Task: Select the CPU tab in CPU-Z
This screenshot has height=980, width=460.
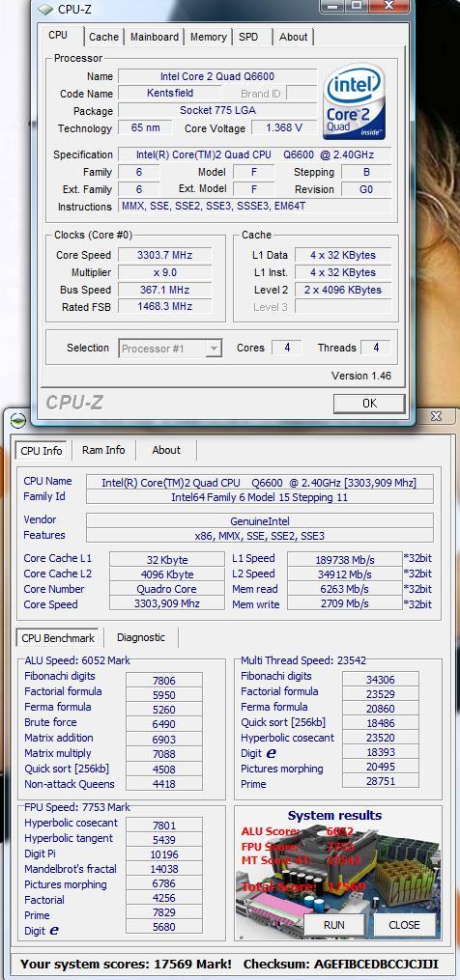Action: pos(58,36)
